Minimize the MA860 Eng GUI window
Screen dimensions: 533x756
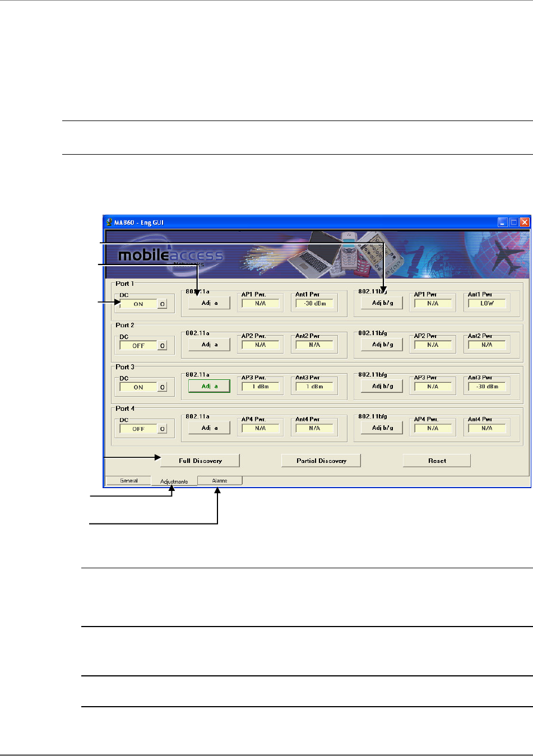click(x=503, y=222)
